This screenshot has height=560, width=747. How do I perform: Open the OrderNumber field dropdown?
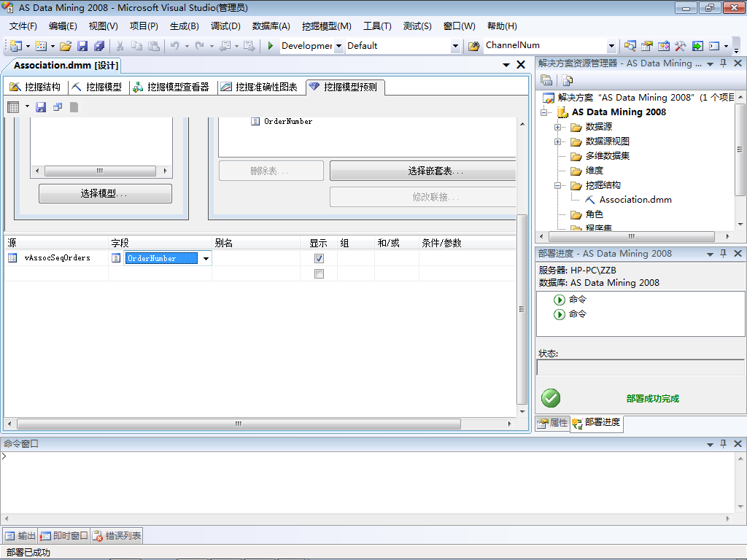click(206, 259)
